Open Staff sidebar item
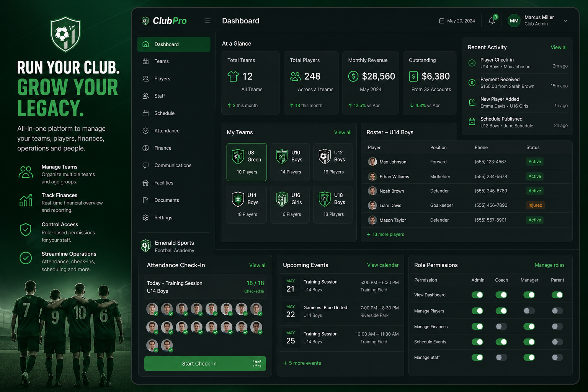 [x=174, y=96]
